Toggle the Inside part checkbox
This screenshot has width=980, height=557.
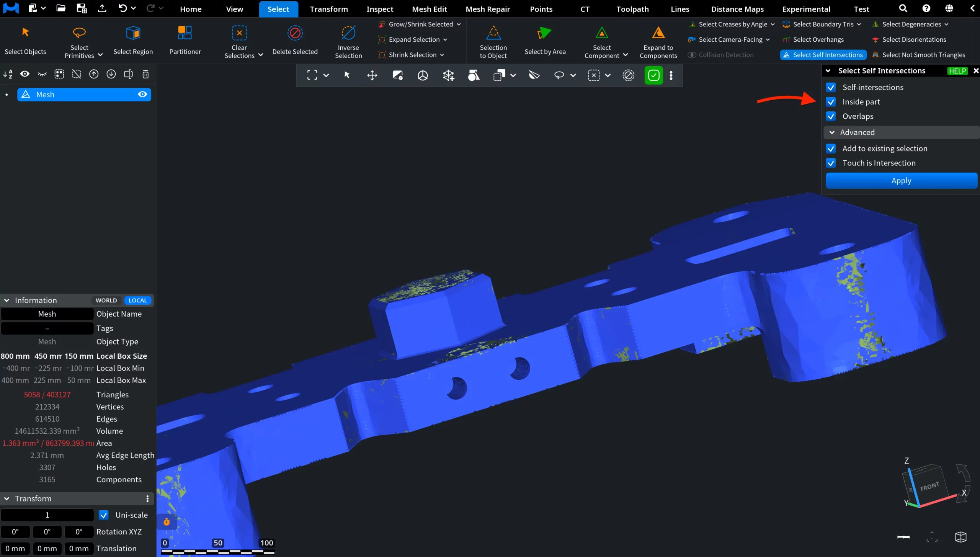click(x=831, y=102)
